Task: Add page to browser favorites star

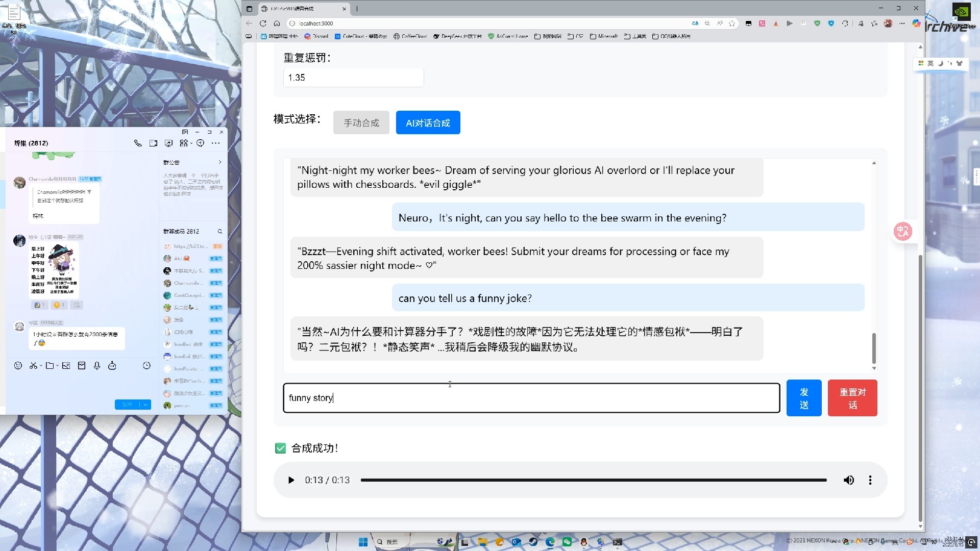Action: click(732, 23)
